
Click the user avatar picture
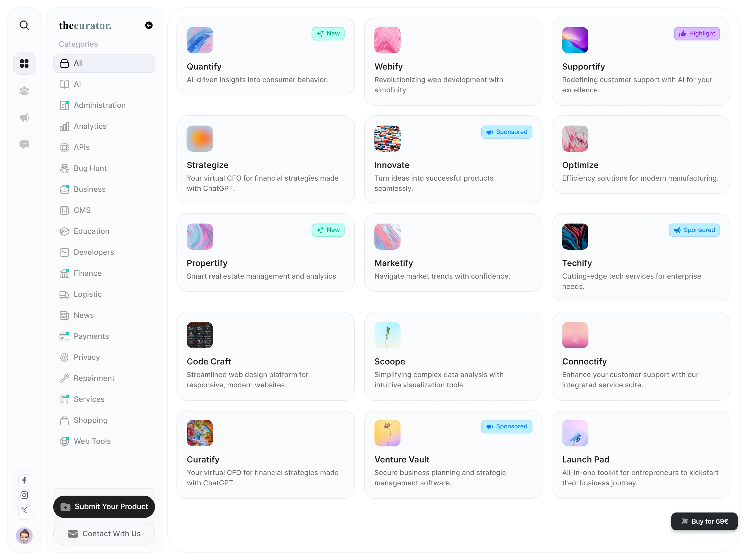tap(24, 536)
